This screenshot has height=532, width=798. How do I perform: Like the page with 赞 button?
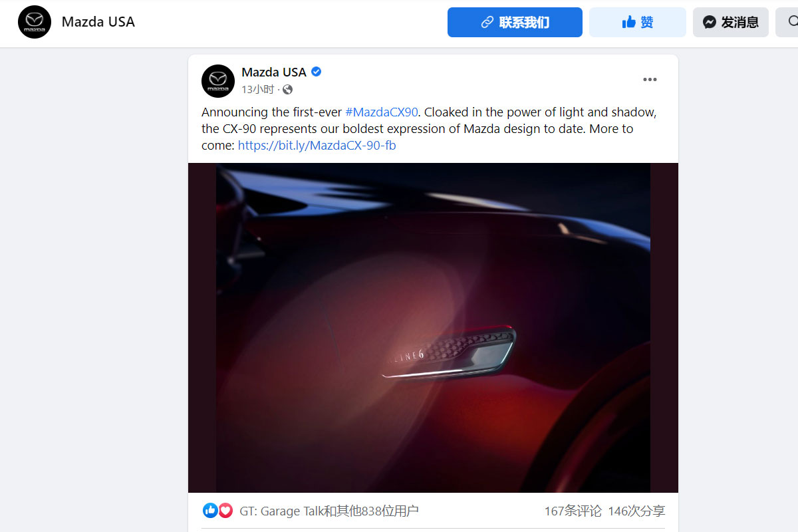coord(637,22)
